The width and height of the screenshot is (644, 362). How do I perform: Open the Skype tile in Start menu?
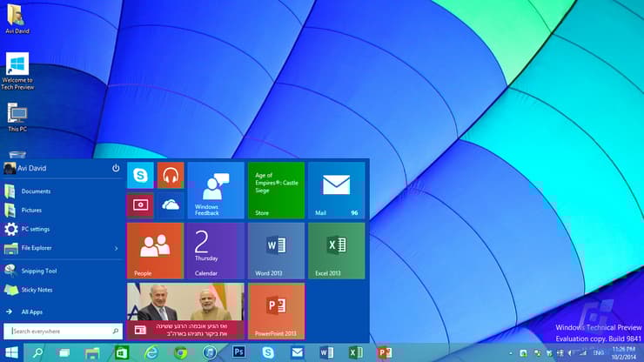click(x=140, y=176)
